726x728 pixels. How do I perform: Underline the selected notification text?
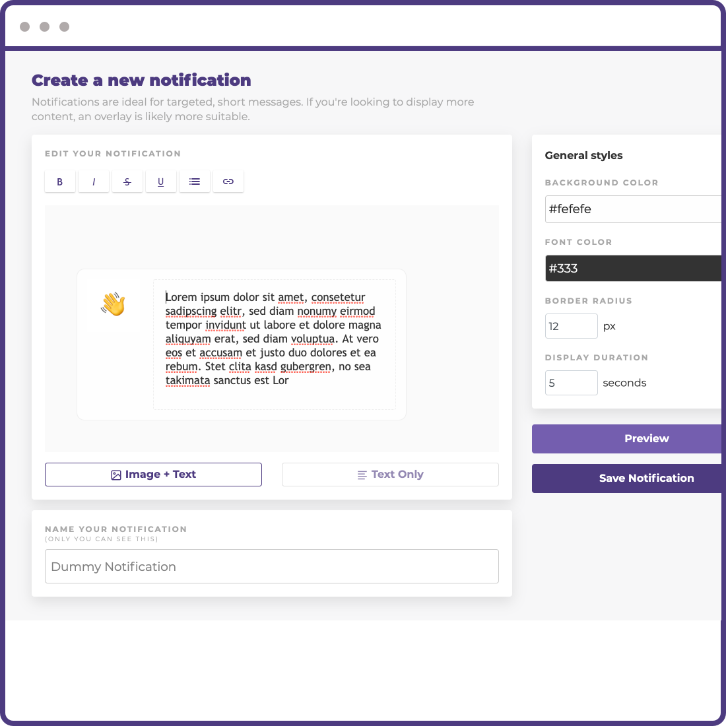[161, 182]
